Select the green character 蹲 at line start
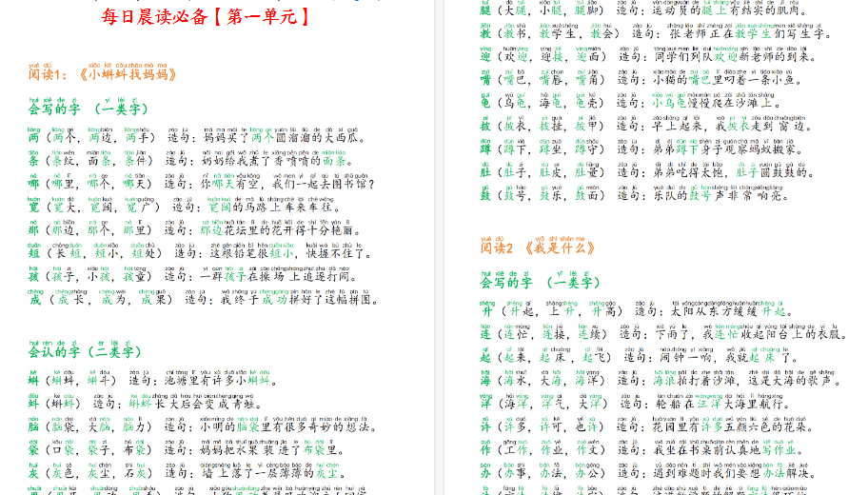868x495 pixels. tap(485, 148)
